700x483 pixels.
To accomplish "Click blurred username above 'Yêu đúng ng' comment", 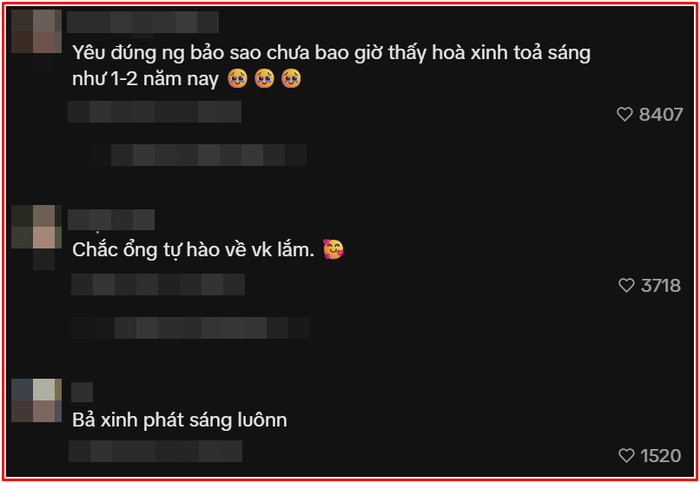I will point(143,22).
